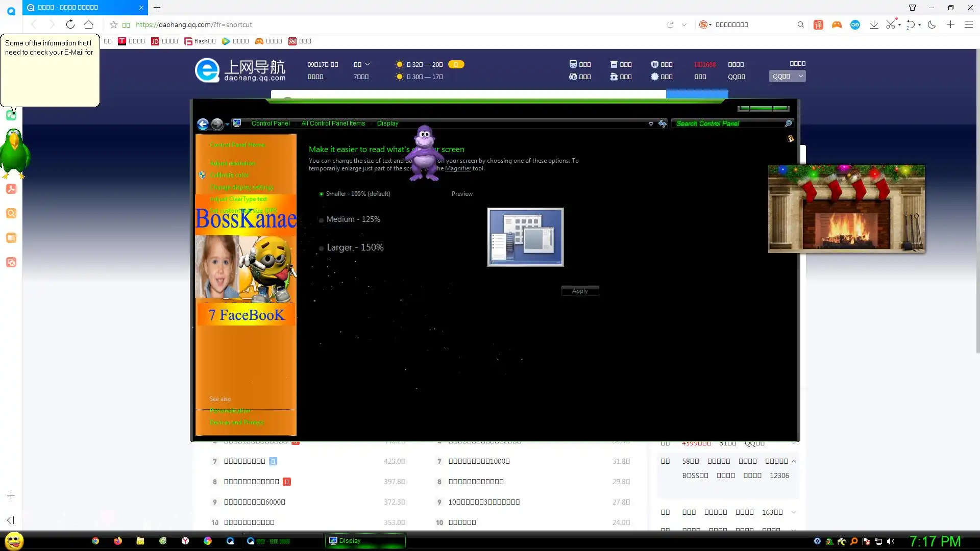Viewport: 980px width, 551px height.
Task: Click the translate icon in browser toolbar
Action: click(818, 24)
